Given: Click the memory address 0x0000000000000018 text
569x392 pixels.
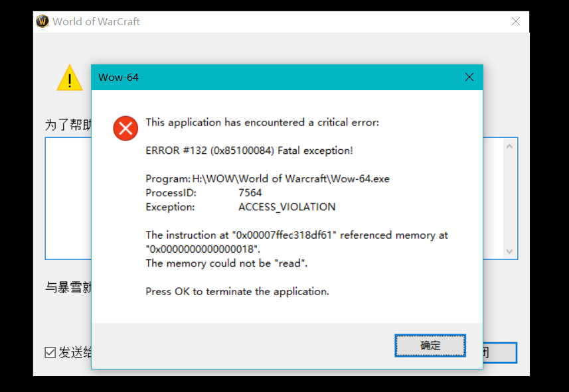Looking at the screenshot, I should tap(203, 249).
